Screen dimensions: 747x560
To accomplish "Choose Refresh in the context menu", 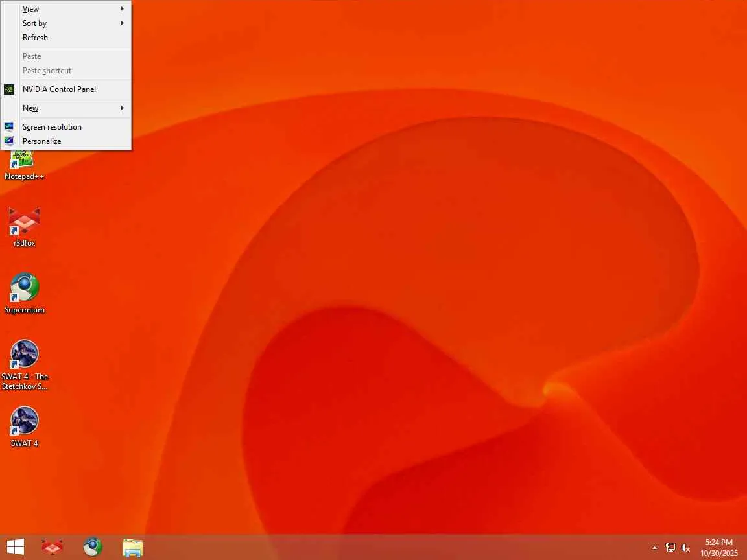I will tap(65, 38).
